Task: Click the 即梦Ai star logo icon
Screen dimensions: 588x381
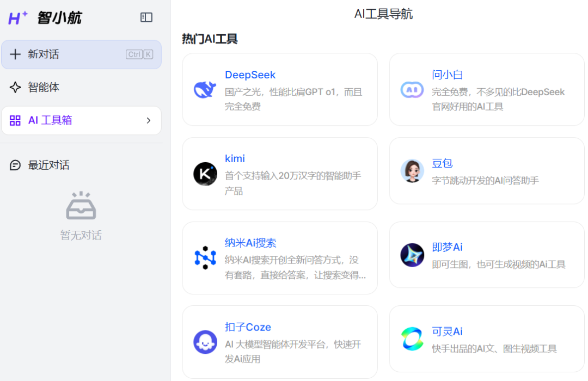Action: click(412, 255)
